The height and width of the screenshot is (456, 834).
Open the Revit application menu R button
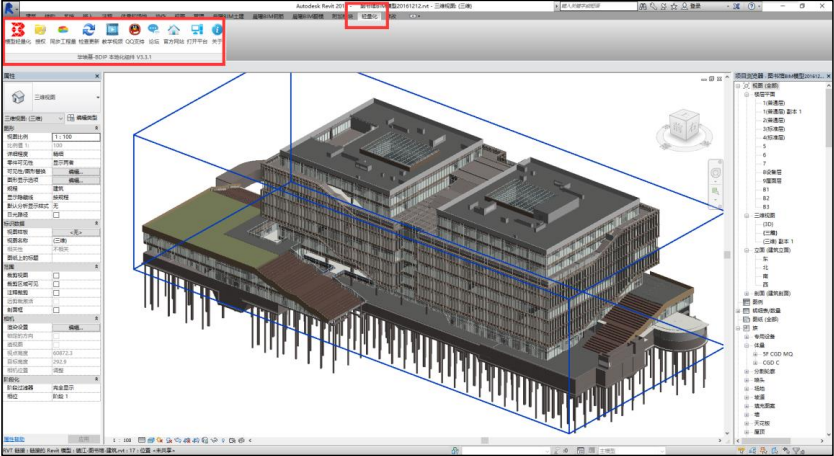pos(11,7)
